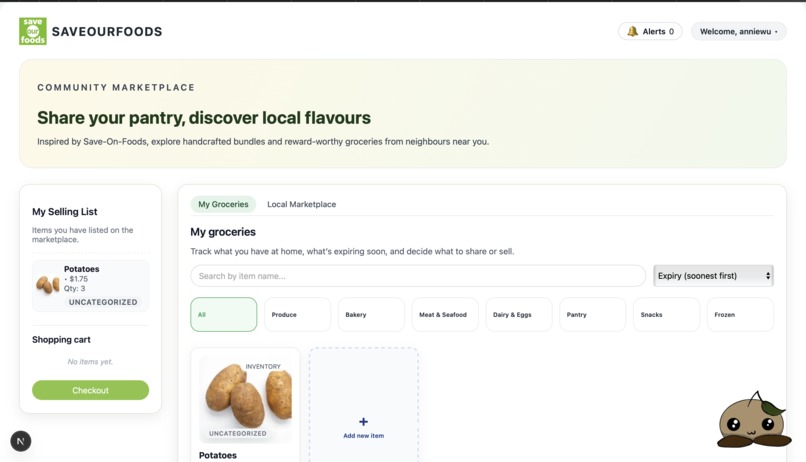Click the Qty: 3 text
This screenshot has width=806, height=462.
pos(75,288)
